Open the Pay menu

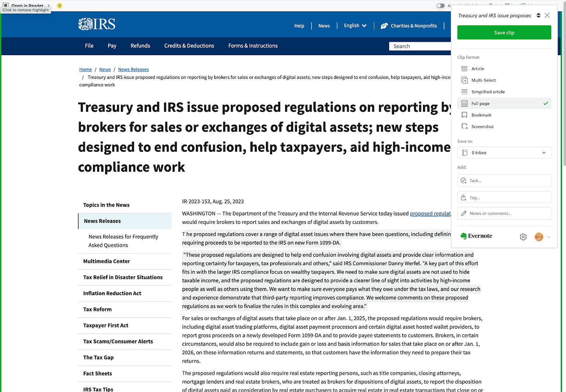(112, 46)
